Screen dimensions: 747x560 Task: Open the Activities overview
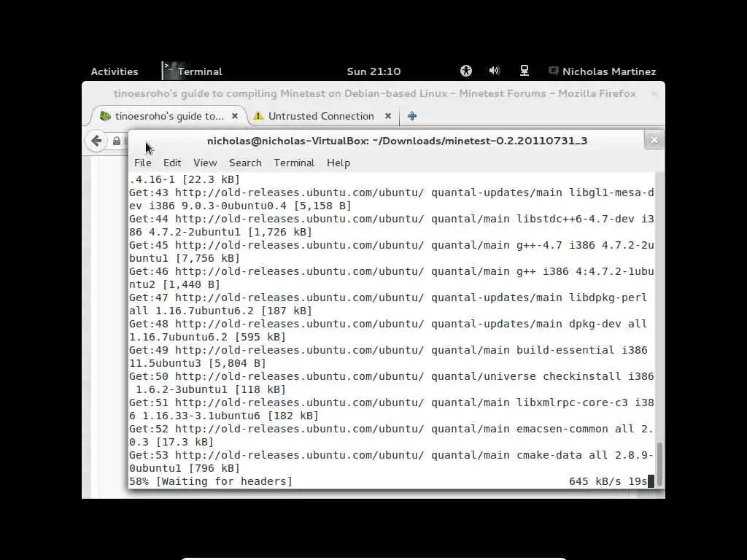click(x=115, y=71)
